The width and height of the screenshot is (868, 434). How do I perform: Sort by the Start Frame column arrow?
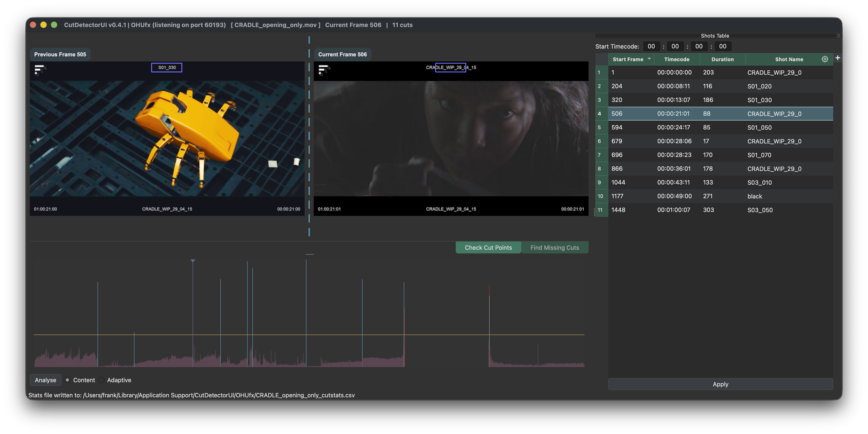click(649, 59)
